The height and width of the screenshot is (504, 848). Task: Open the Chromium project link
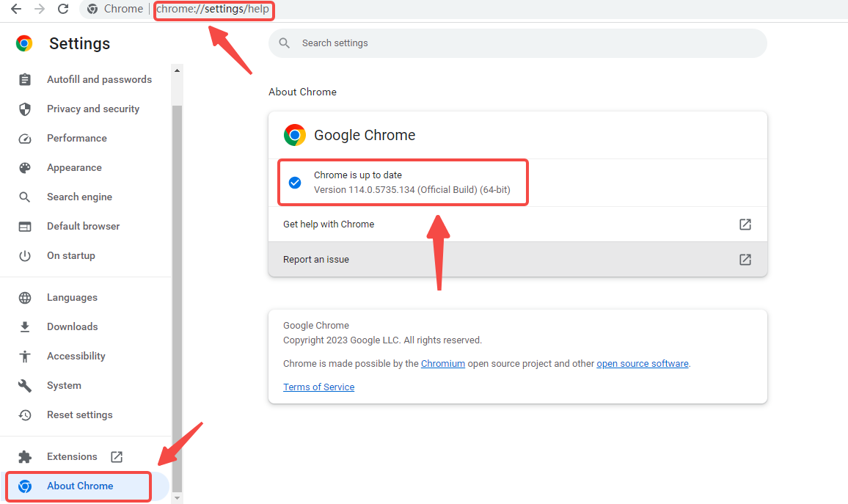click(442, 363)
